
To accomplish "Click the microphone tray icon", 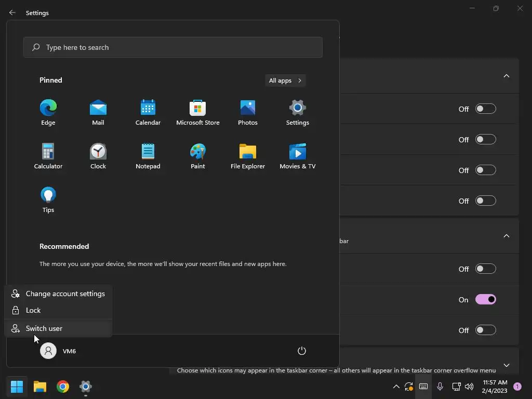I will 440,387.
